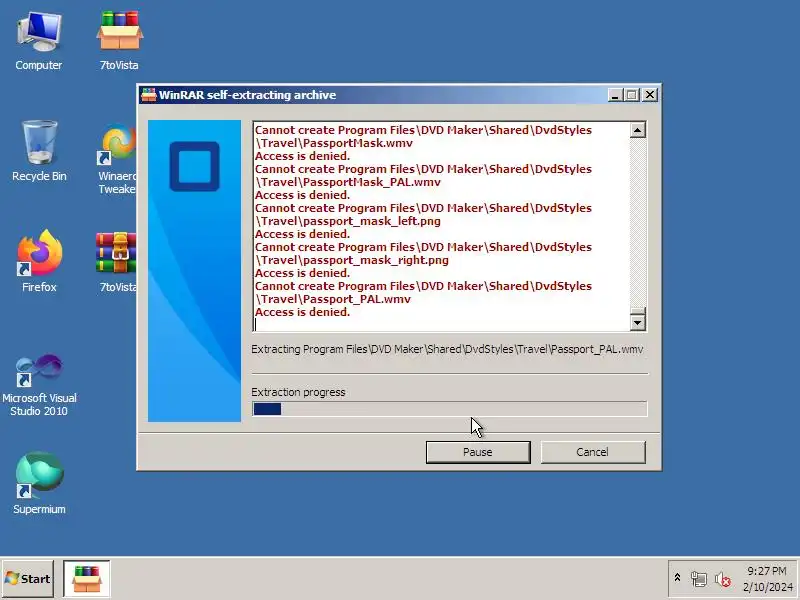800x600 pixels.
Task: Click the Passport_PAL.wmv error line in log
Action: [x=423, y=292]
